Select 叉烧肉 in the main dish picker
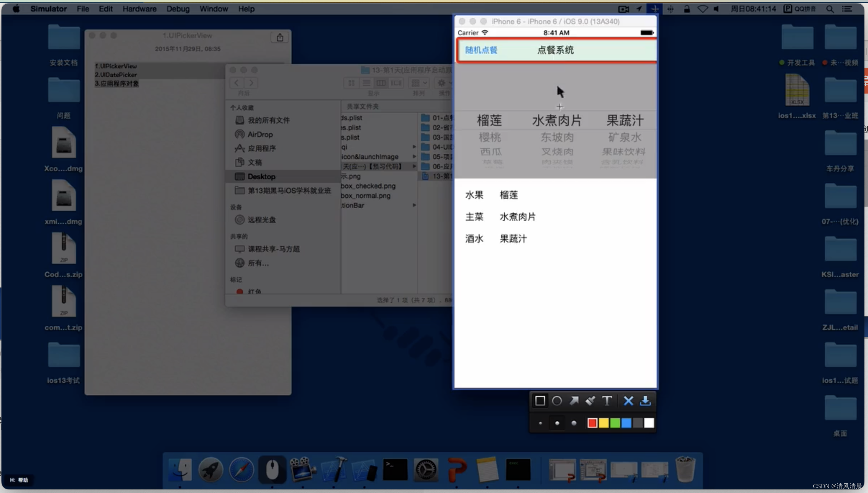Image resolution: width=868 pixels, height=493 pixels. 557,151
